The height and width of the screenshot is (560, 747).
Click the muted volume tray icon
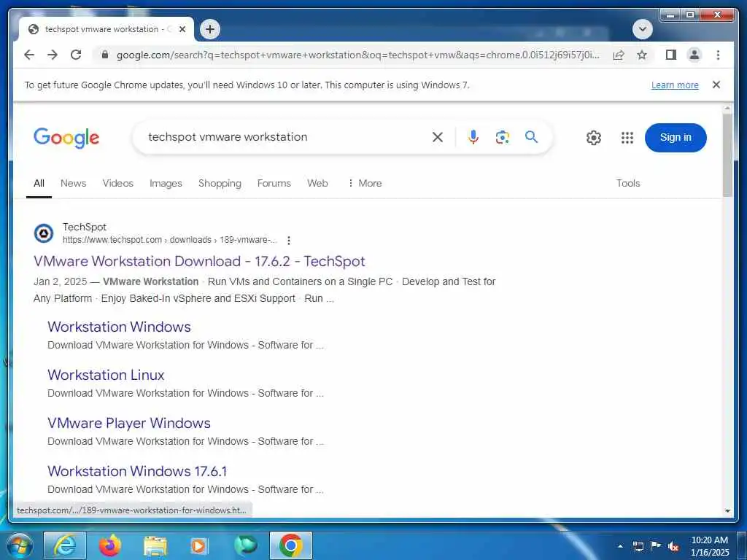pyautogui.click(x=673, y=546)
